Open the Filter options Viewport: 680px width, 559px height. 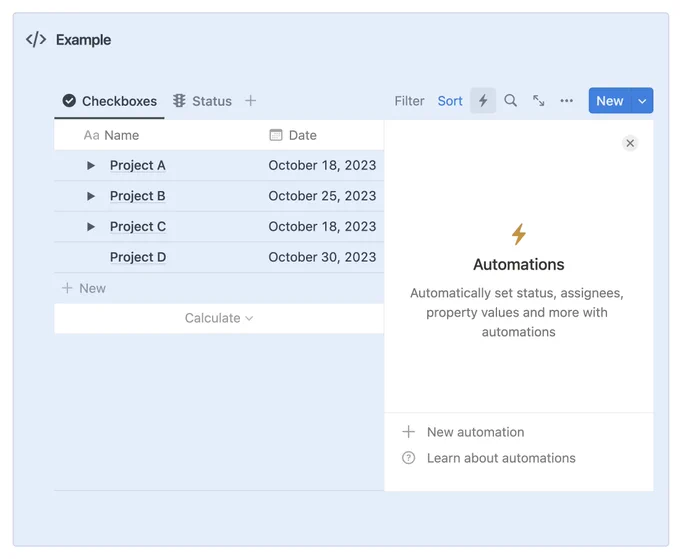point(409,101)
